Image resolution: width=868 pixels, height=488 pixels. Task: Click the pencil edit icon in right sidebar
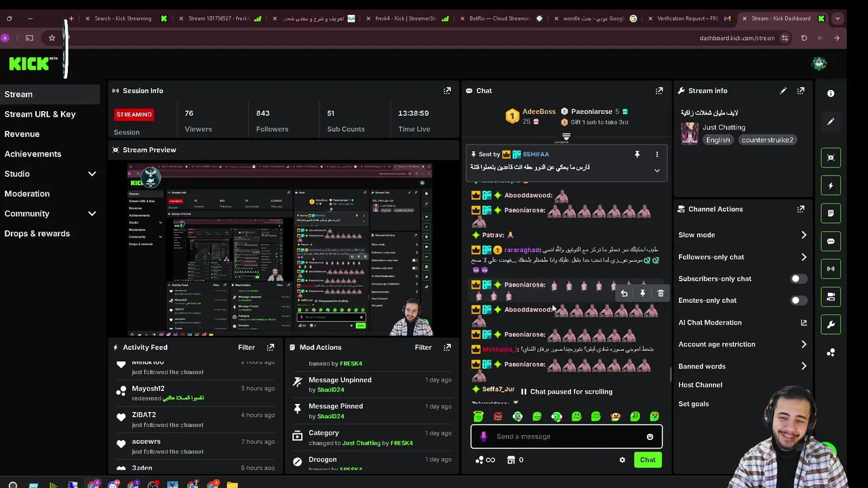click(831, 122)
